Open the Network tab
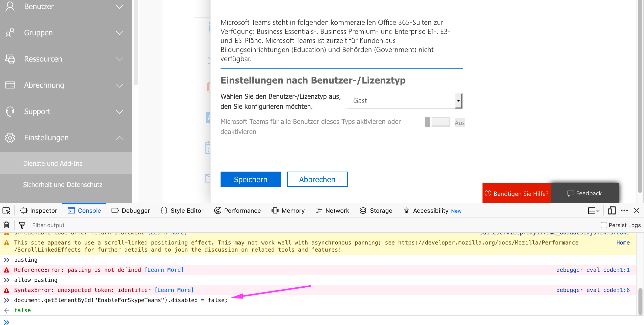 pyautogui.click(x=332, y=211)
